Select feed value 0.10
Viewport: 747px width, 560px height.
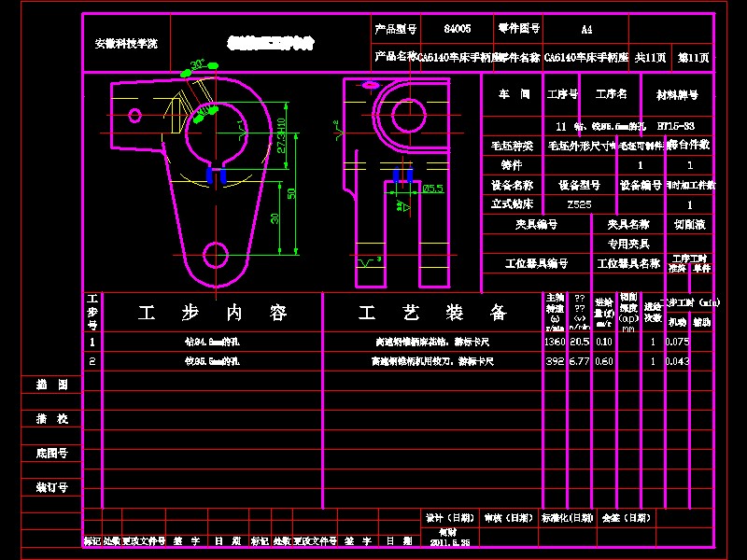[604, 342]
